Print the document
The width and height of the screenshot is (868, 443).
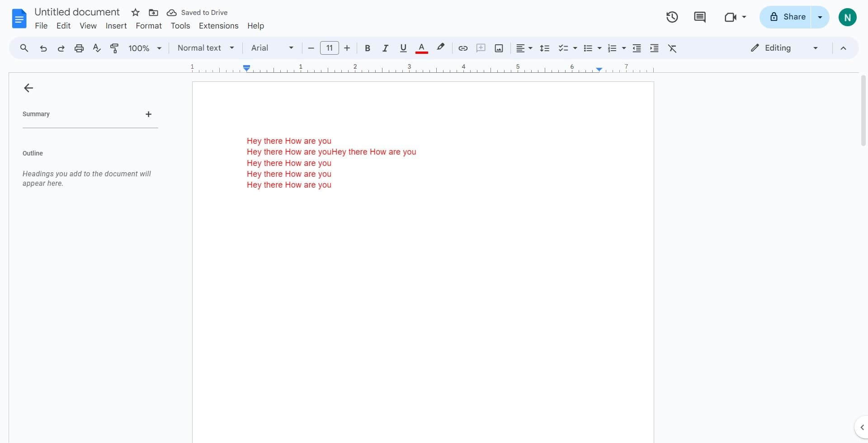(79, 48)
